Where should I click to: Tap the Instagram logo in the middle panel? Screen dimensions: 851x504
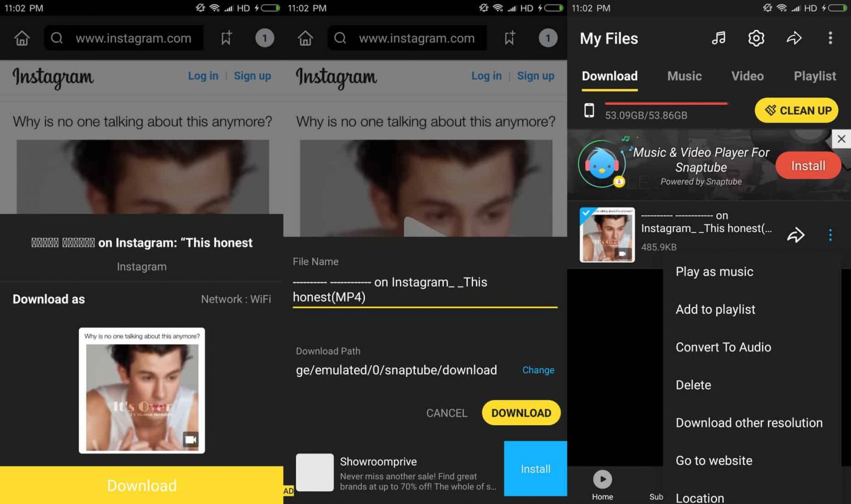[337, 78]
